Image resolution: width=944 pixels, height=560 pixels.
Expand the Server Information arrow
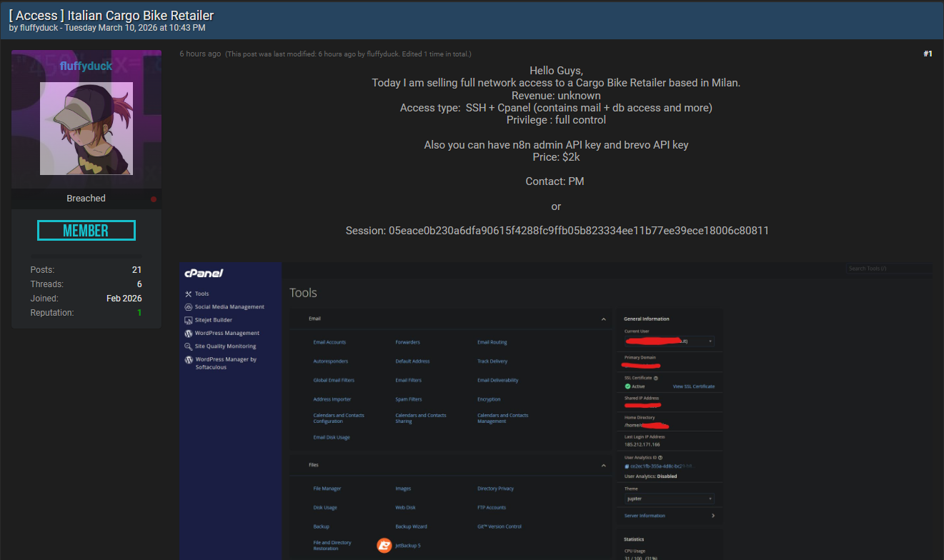pos(712,516)
